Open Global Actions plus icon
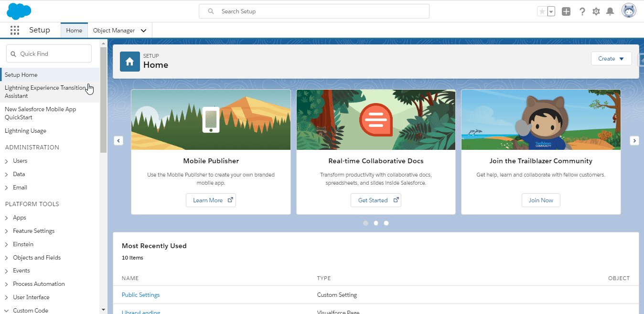 (x=566, y=11)
